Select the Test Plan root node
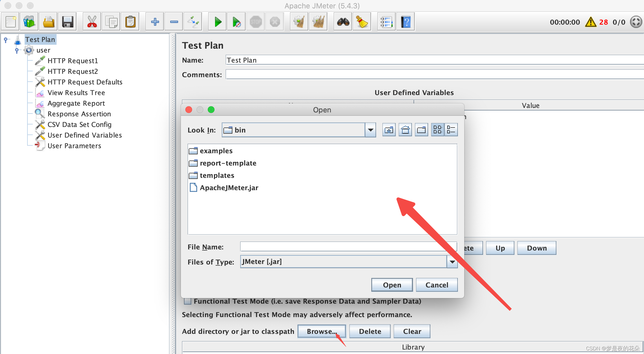The width and height of the screenshot is (644, 354). point(40,40)
